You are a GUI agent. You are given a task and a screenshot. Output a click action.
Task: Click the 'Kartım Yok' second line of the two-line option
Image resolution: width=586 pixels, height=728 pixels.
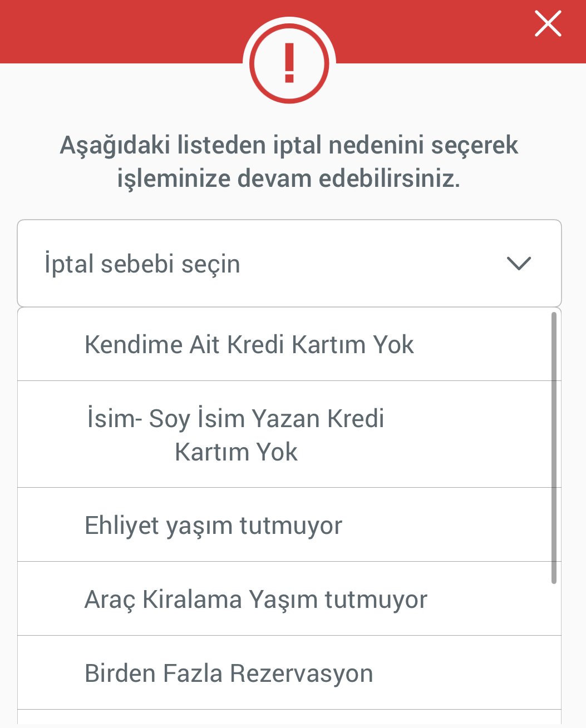236,452
